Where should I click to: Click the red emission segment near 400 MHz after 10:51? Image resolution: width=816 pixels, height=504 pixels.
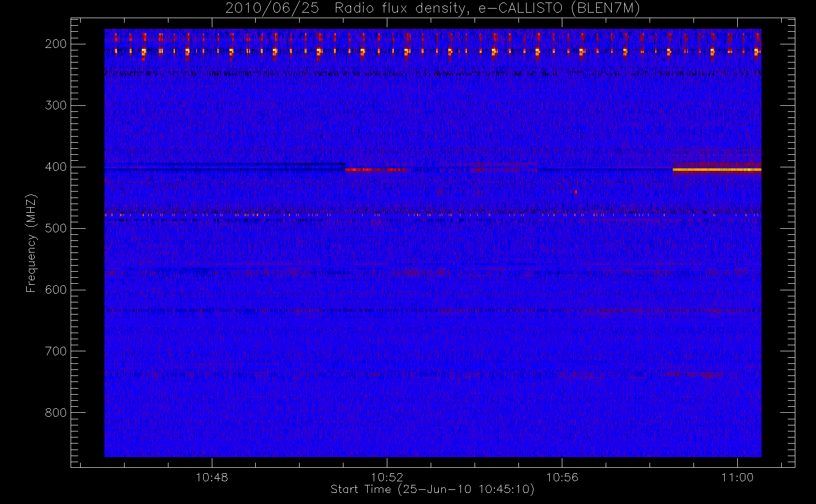click(376, 170)
